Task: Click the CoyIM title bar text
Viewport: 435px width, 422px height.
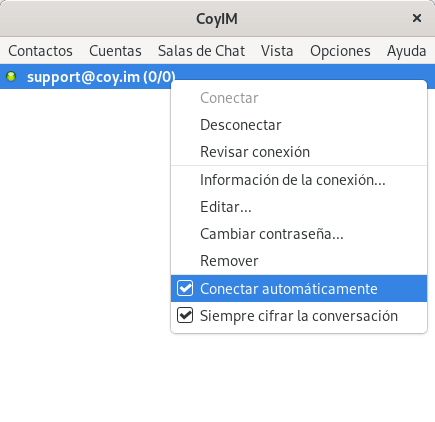Action: (217, 19)
